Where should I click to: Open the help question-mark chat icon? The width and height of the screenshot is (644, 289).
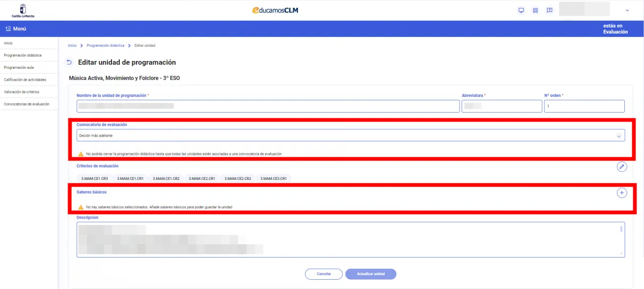549,10
